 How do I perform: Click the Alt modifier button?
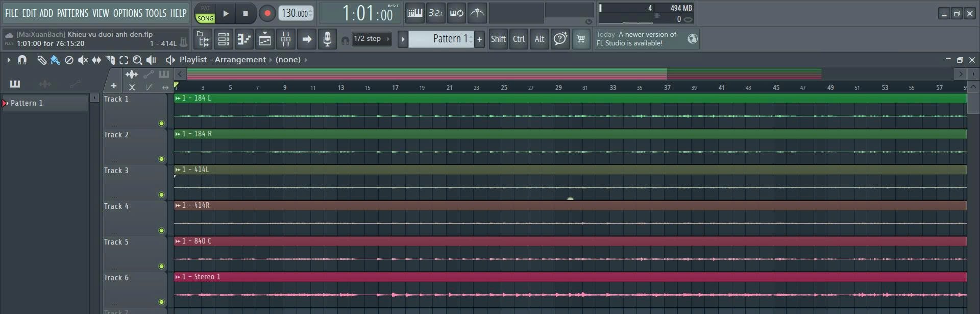(540, 39)
